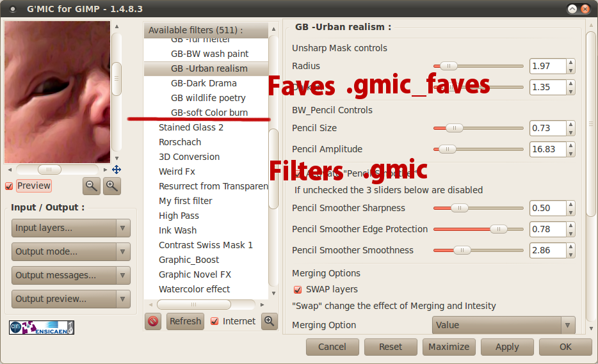Click the Maximize button
598x364 pixels.
click(x=449, y=347)
